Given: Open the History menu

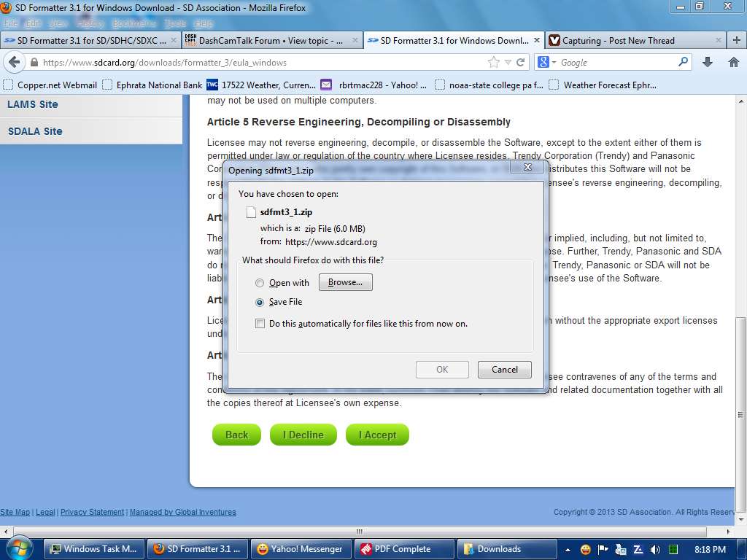Looking at the screenshot, I should (x=90, y=23).
